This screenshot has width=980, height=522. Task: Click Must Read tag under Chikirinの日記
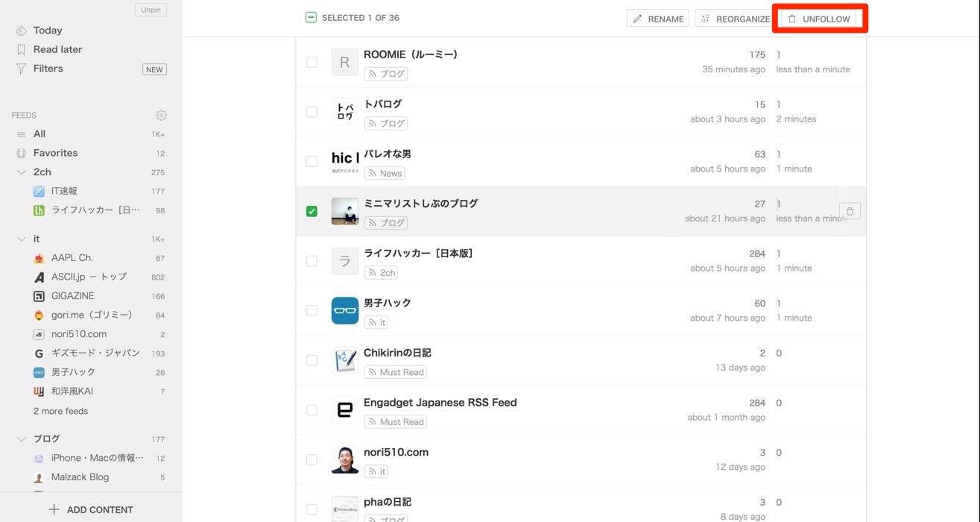pyautogui.click(x=396, y=372)
